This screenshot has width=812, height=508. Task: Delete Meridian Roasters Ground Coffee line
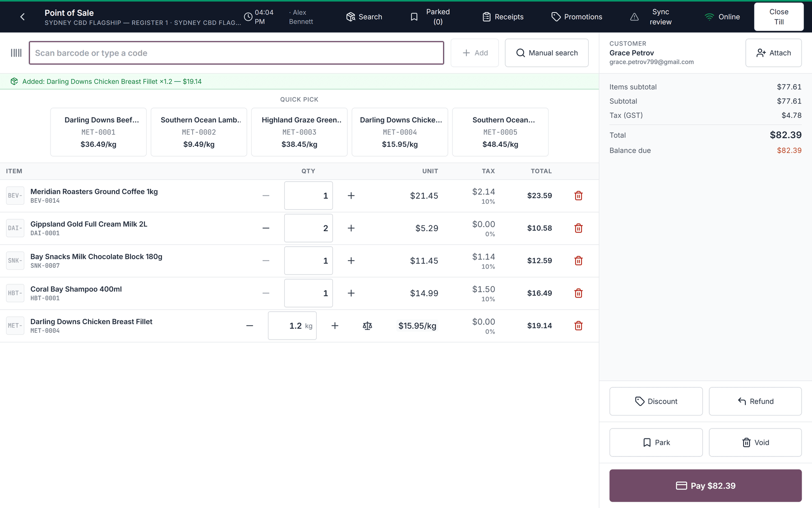point(578,196)
